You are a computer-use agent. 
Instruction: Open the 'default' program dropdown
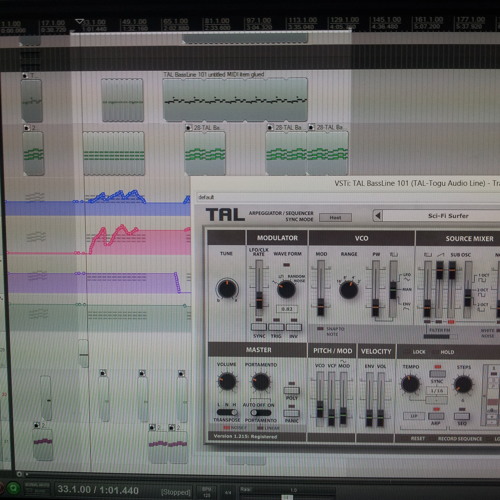(x=347, y=197)
